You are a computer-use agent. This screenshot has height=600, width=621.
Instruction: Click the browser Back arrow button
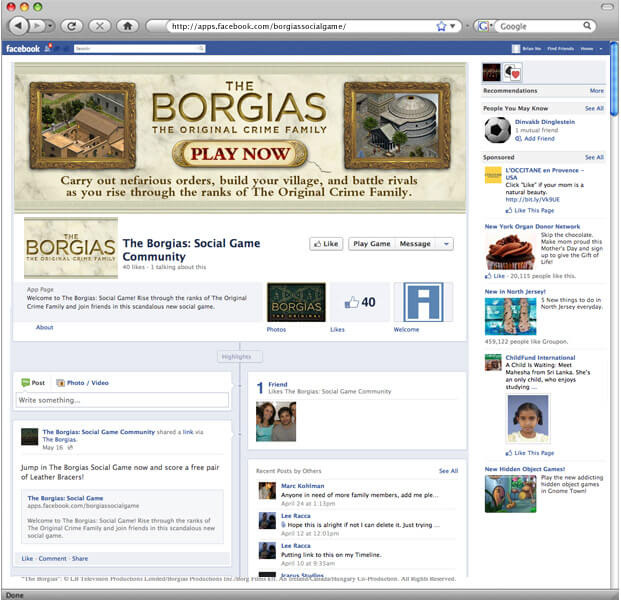click(x=18, y=26)
